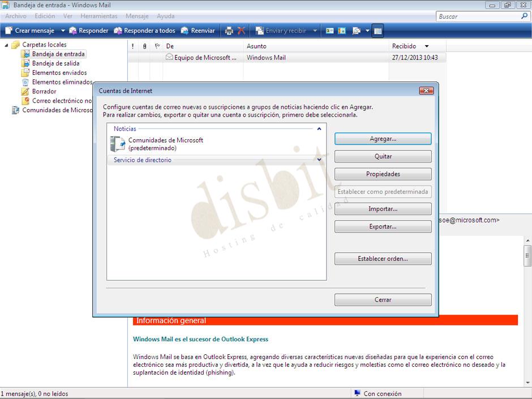Click Responder to reply to the message

pos(89,31)
